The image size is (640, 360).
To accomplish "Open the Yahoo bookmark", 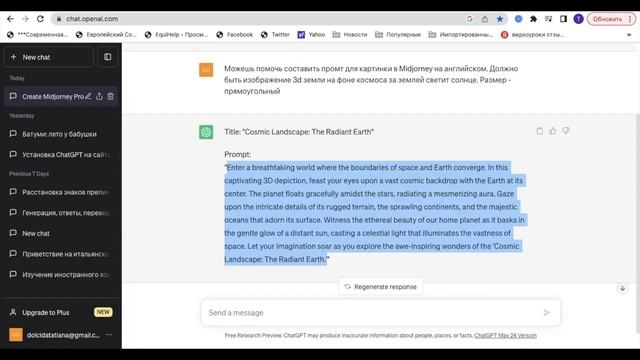I will [x=312, y=35].
